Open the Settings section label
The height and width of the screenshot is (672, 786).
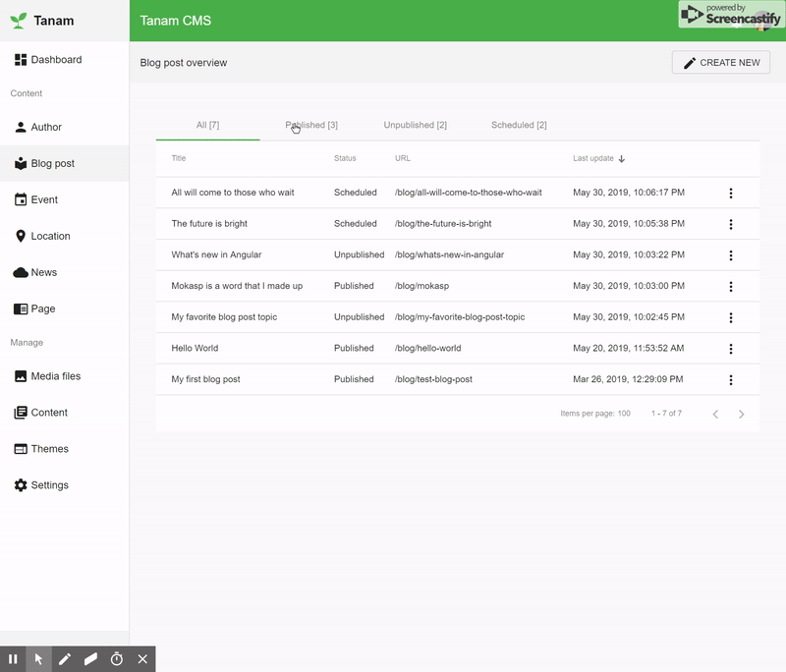click(x=50, y=485)
